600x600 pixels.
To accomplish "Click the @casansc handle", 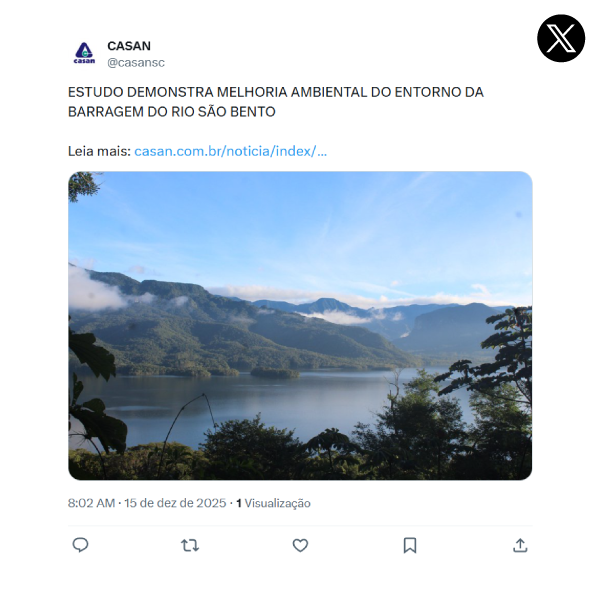I will (x=136, y=62).
